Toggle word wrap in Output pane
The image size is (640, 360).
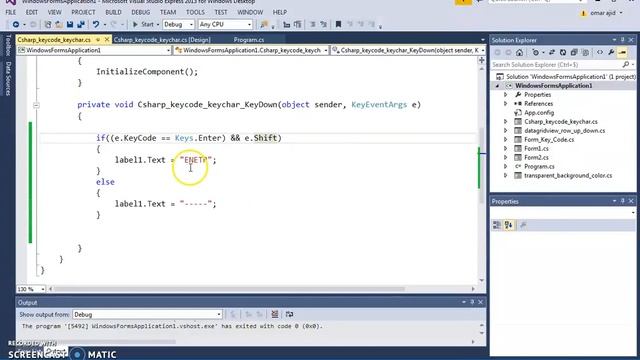[289, 314]
